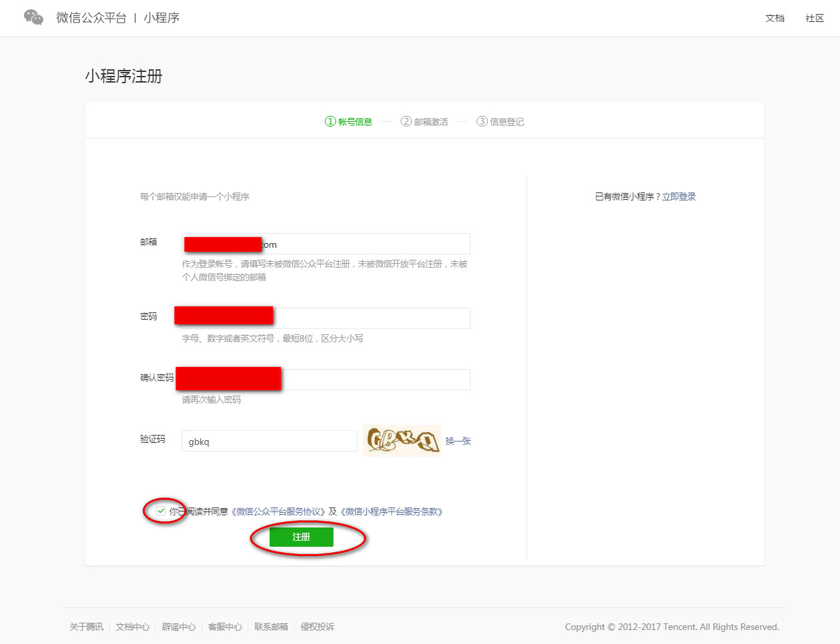Click inside the 验证码 input field
840x644 pixels.
[269, 441]
